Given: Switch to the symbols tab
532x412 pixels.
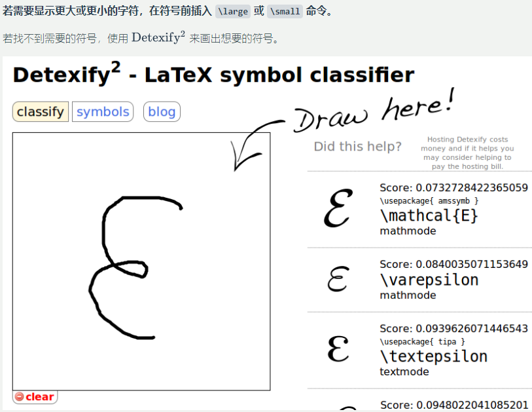Looking at the screenshot, I should (x=103, y=111).
